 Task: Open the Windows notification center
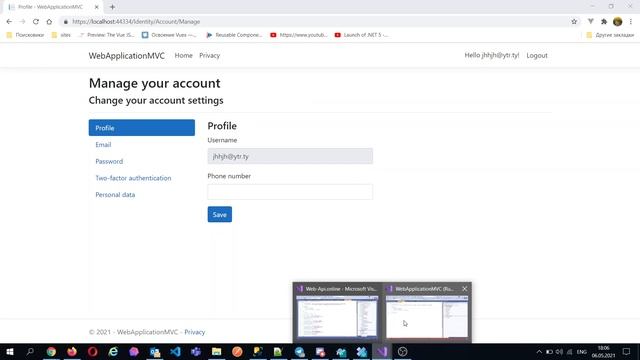(627, 351)
